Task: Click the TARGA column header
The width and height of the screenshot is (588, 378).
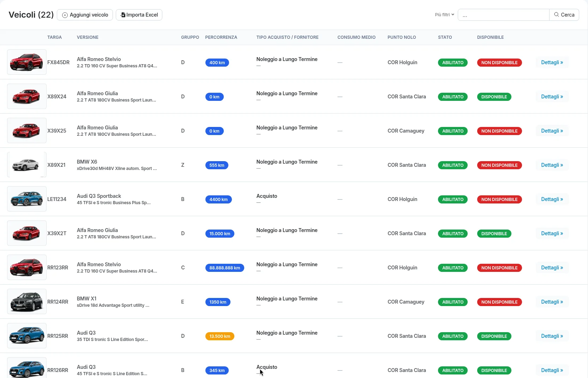Action: click(55, 37)
